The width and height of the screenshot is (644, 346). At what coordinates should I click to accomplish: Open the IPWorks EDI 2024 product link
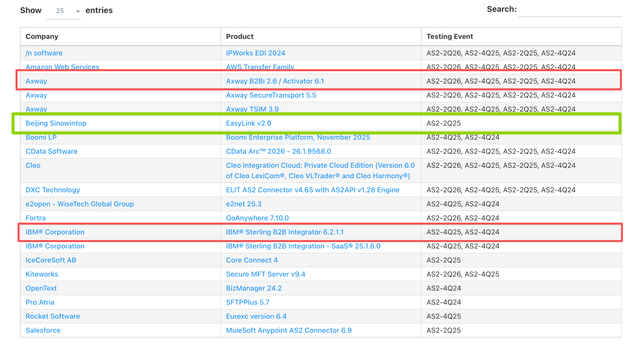(x=255, y=53)
